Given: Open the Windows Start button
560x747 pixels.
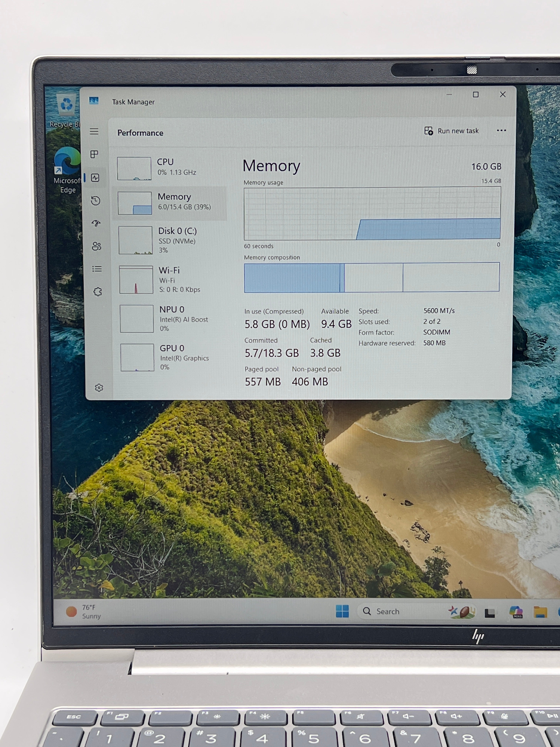Looking at the screenshot, I should pos(342,611).
